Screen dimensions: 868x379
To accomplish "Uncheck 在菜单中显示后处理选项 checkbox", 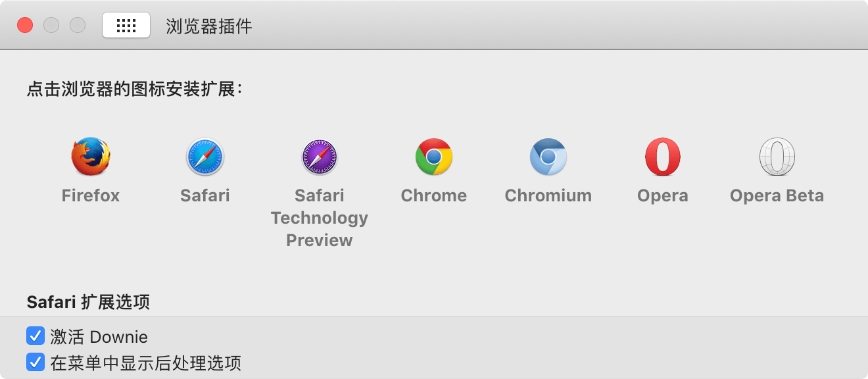I will click(x=35, y=362).
